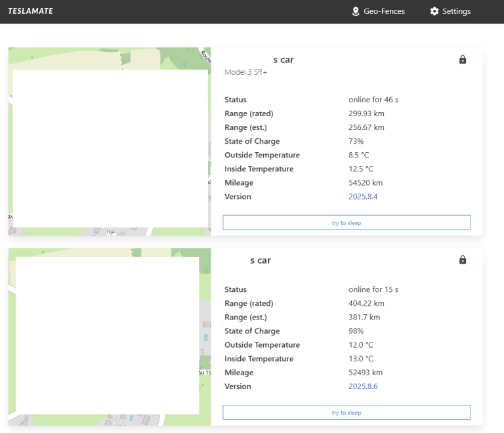
Task: Click the 98% State of Charge value
Action: (x=356, y=331)
